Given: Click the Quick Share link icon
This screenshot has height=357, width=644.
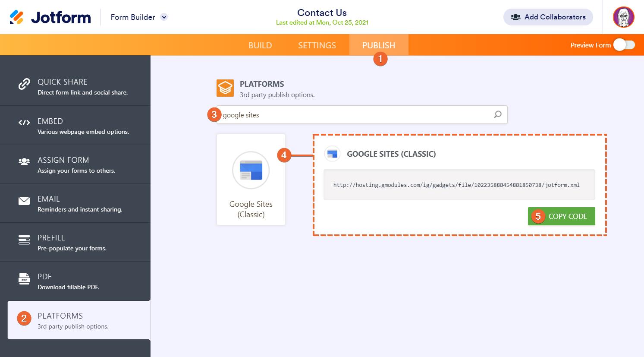Looking at the screenshot, I should click(24, 84).
